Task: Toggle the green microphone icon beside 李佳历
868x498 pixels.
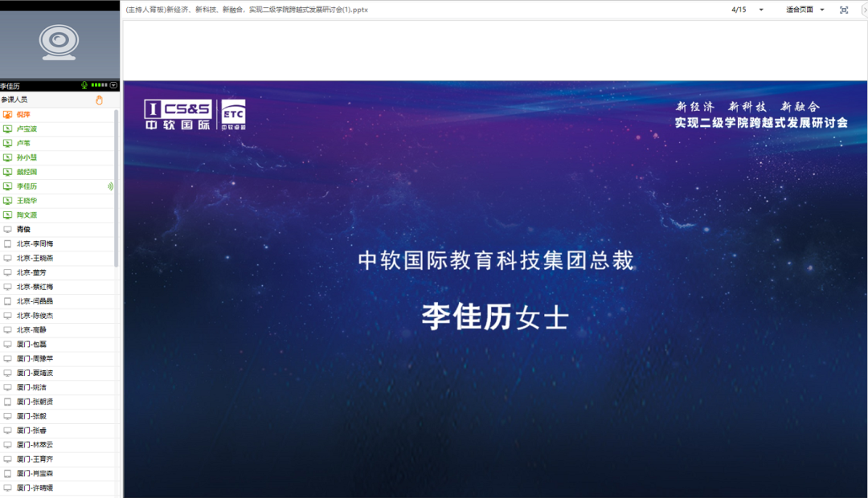Action: [84, 85]
